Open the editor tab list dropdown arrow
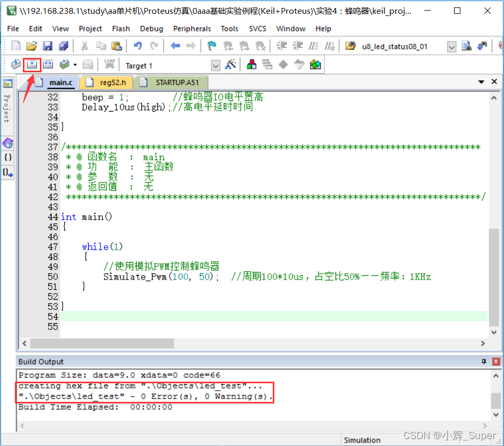 (481, 82)
